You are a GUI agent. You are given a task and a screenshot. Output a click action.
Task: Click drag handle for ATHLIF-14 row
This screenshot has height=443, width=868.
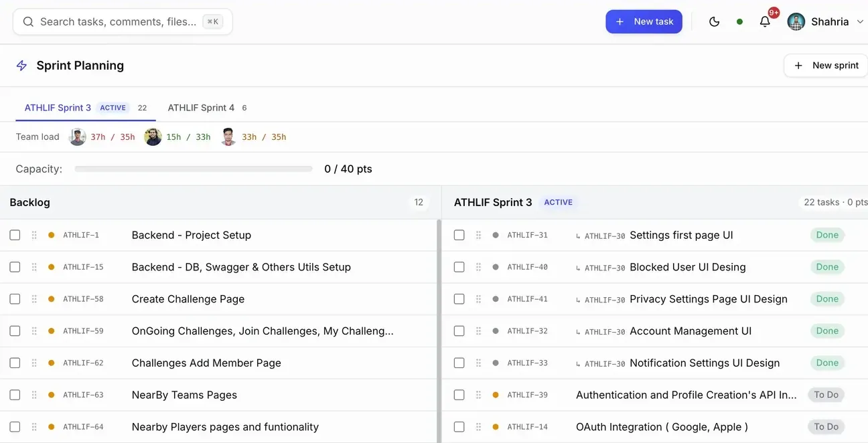point(478,427)
